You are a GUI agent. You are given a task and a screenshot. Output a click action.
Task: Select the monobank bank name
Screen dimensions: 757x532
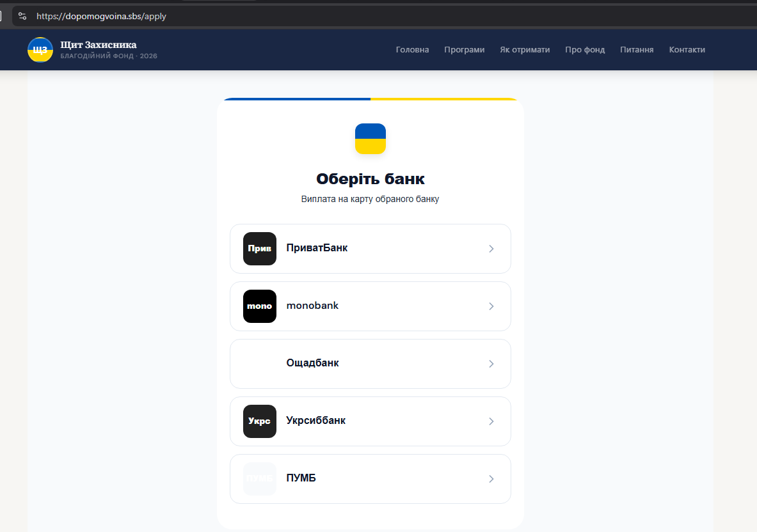pyautogui.click(x=312, y=306)
